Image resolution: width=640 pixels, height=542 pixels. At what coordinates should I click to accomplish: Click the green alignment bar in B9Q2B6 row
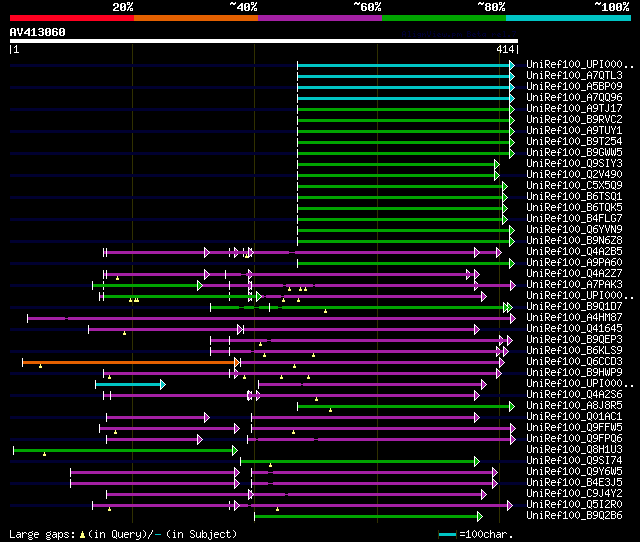coord(369,517)
